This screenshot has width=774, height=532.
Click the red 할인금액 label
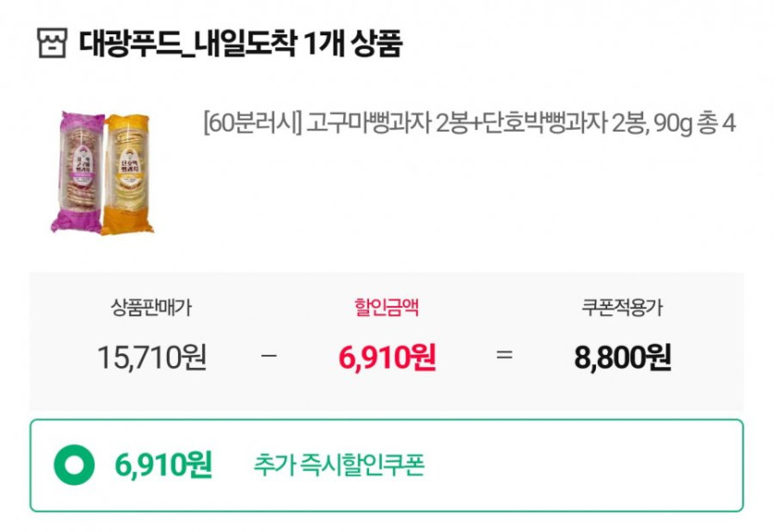387,309
